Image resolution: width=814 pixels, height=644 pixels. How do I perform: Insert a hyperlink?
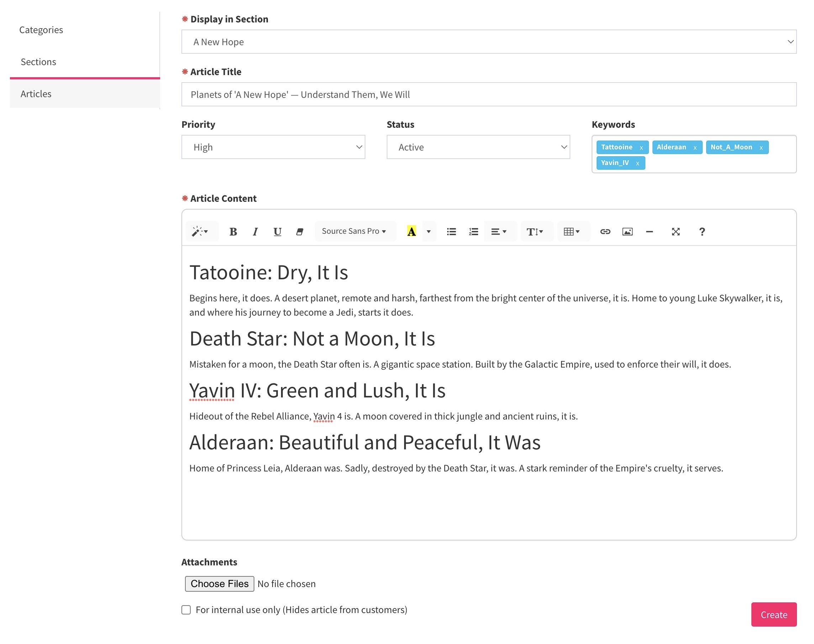pyautogui.click(x=605, y=232)
